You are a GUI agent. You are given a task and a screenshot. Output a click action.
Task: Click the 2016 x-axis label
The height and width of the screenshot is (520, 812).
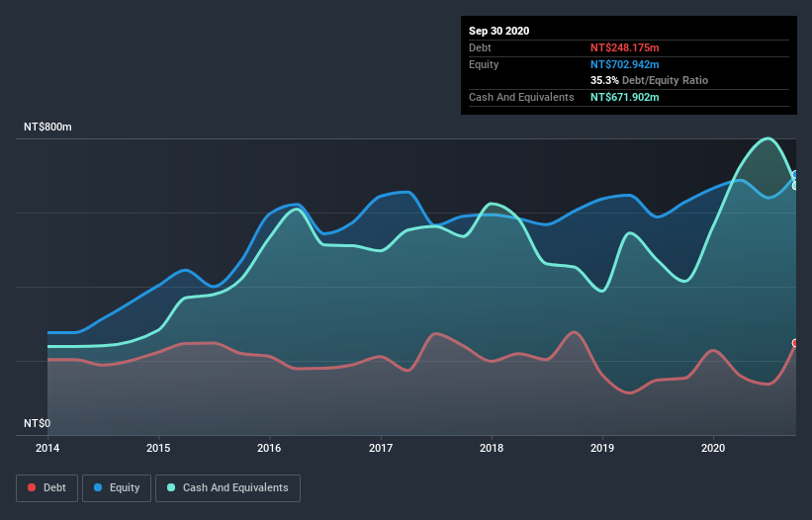[269, 448]
